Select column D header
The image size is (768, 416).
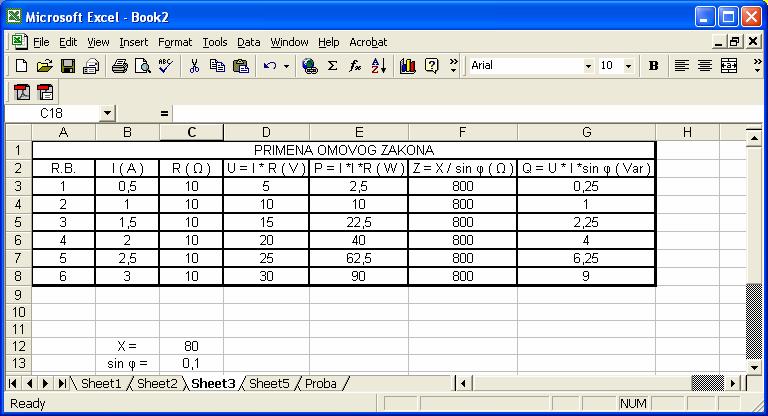click(266, 132)
